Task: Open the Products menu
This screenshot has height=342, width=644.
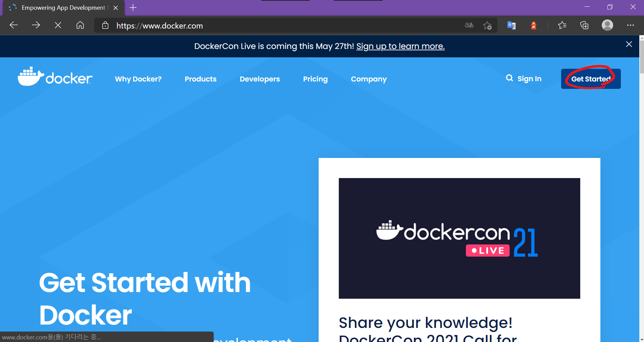Action: (201, 79)
